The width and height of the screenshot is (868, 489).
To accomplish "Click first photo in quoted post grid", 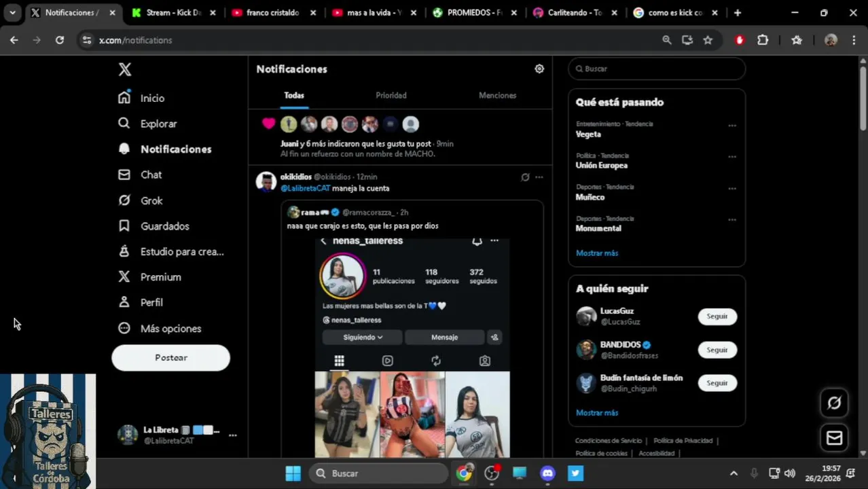I will (347, 414).
